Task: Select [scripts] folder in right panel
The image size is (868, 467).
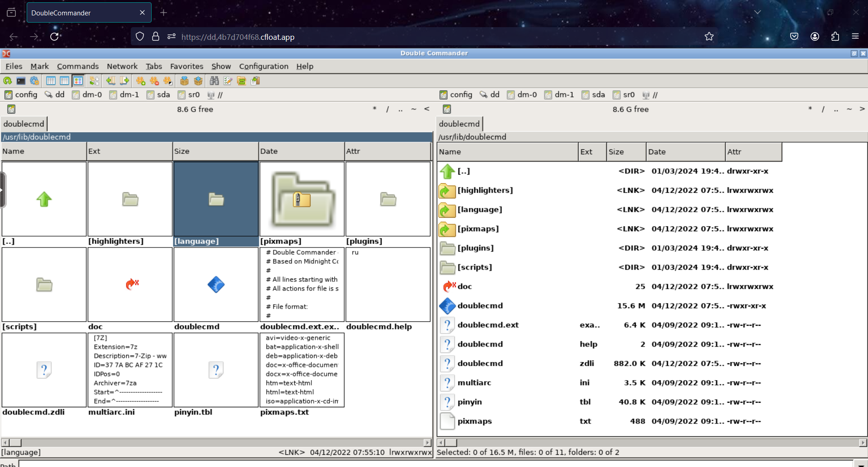Action: (x=475, y=267)
